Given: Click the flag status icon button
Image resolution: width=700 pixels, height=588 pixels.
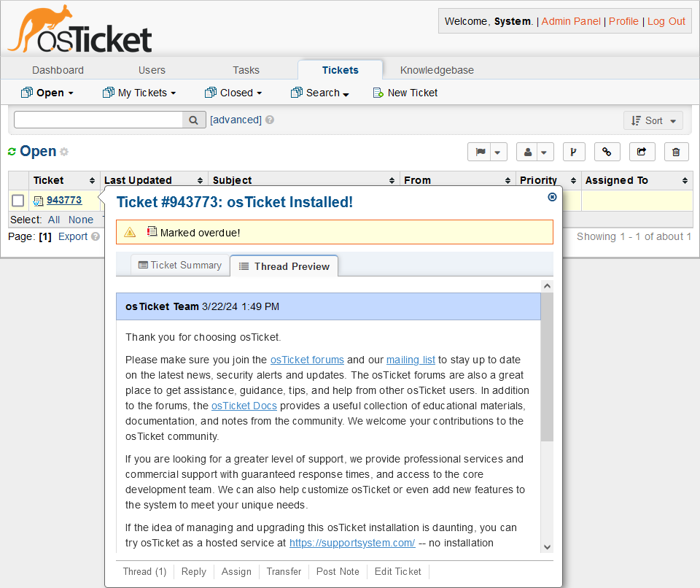Looking at the screenshot, I should pos(480,152).
